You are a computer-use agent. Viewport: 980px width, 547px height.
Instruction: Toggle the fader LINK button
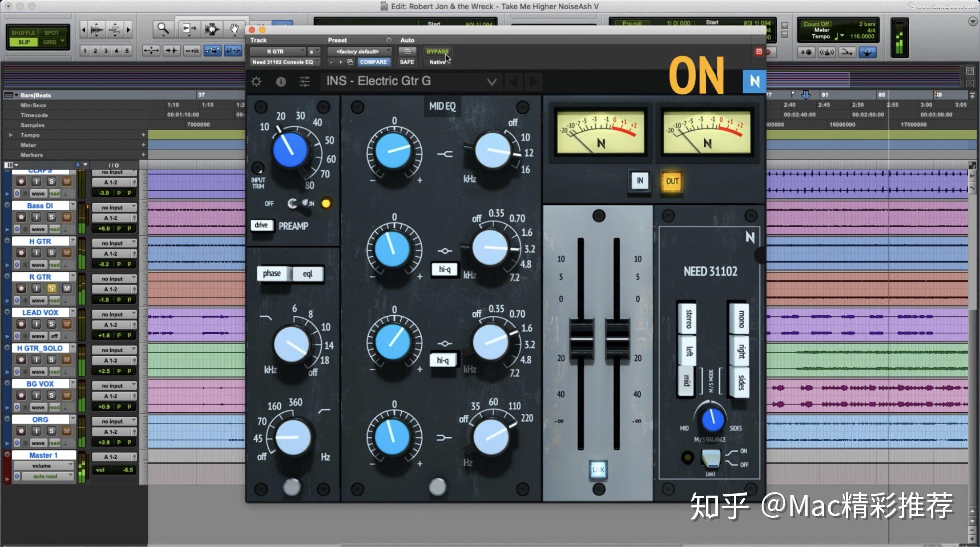click(x=598, y=470)
